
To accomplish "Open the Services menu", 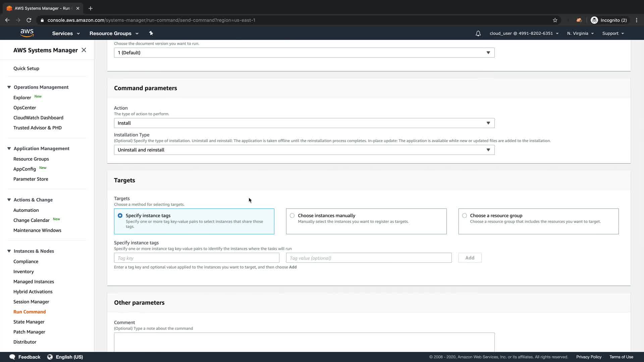I will [x=66, y=34].
